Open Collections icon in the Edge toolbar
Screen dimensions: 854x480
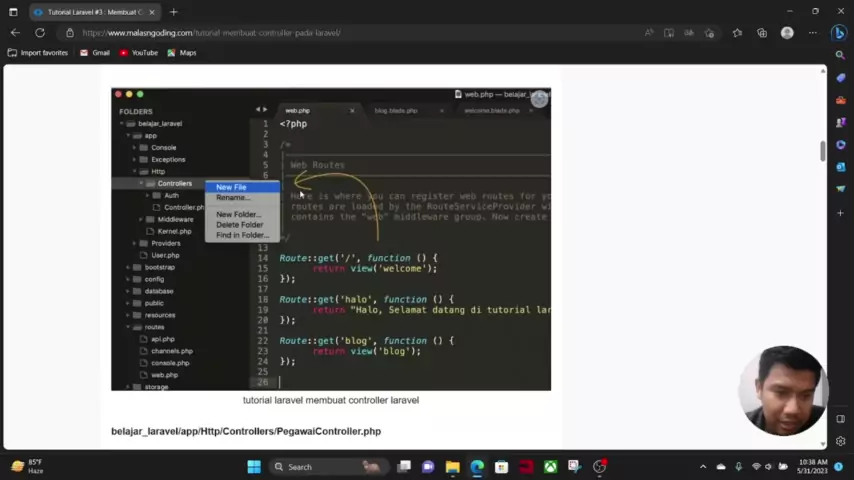pyautogui.click(x=762, y=33)
